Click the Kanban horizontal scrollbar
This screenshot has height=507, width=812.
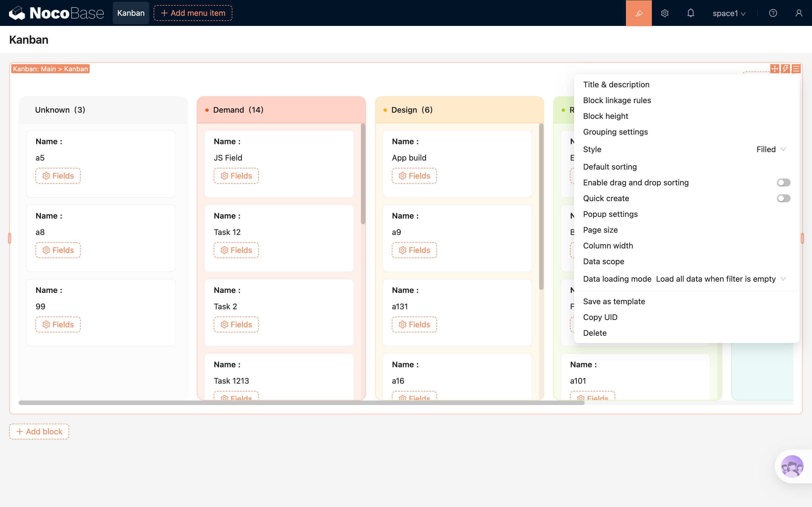coord(301,403)
